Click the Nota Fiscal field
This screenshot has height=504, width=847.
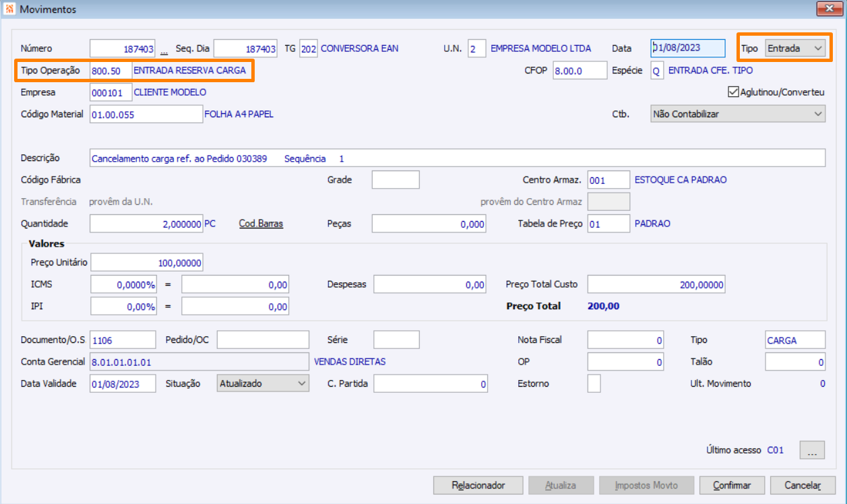point(625,340)
